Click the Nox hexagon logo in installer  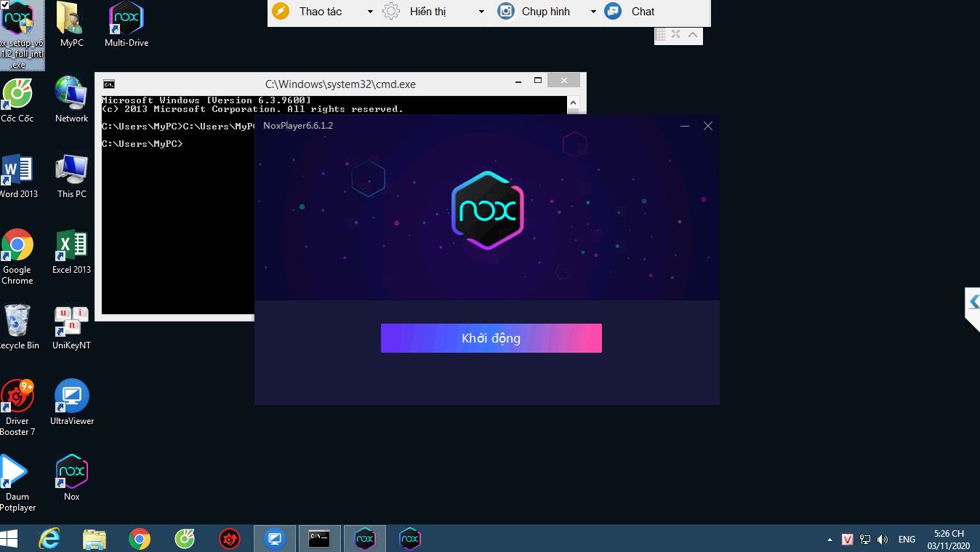(x=488, y=210)
